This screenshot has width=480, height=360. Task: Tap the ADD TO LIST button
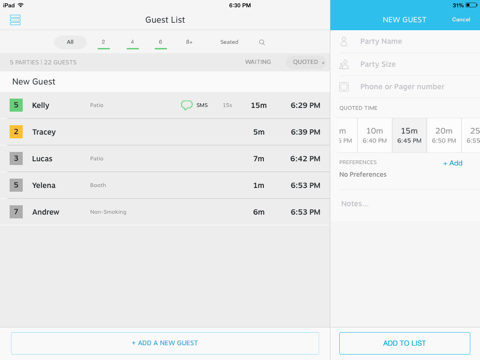pyautogui.click(x=405, y=343)
